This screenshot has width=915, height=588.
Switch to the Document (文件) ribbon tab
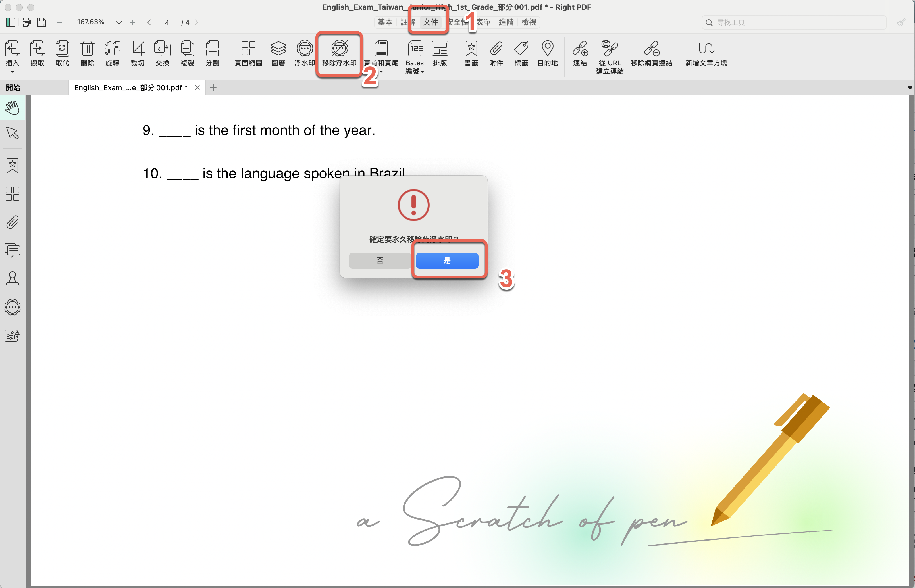pos(431,22)
